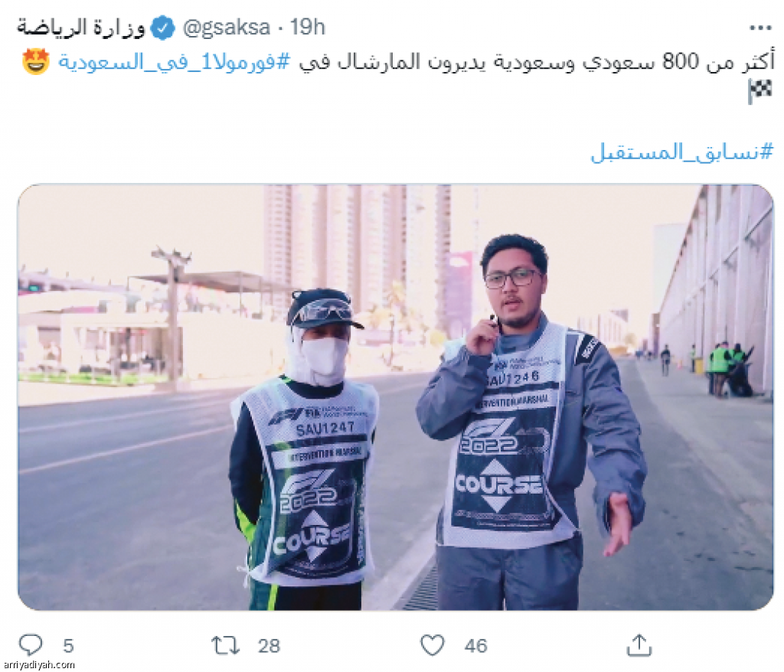The height and width of the screenshot is (672, 784).
Task: Click the reply count 5
Action: [x=68, y=646]
